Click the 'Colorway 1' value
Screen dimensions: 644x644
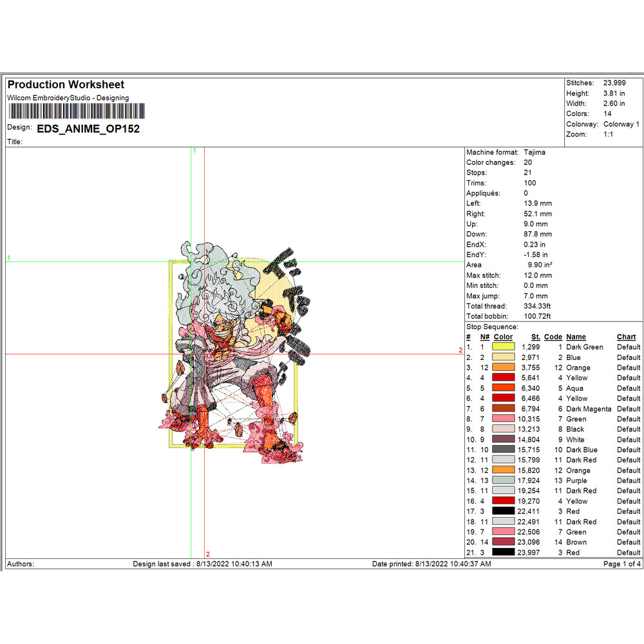[x=621, y=124]
